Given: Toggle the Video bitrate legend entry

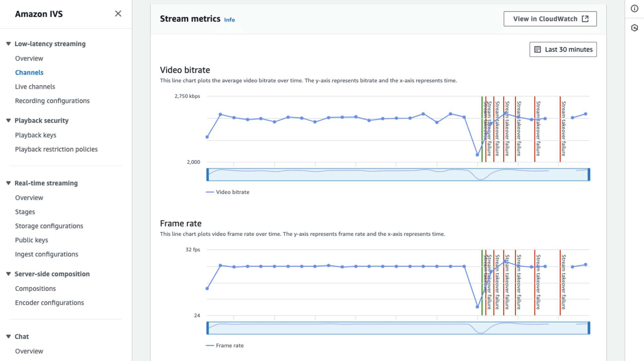Looking at the screenshot, I should click(x=228, y=192).
